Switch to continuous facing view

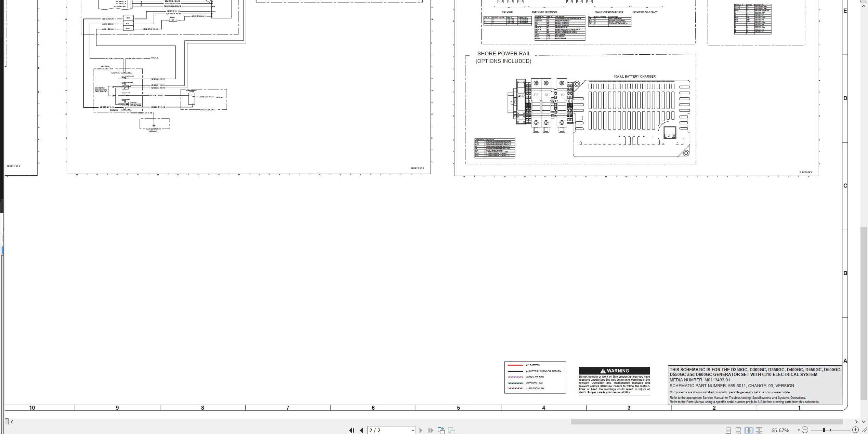pos(759,430)
